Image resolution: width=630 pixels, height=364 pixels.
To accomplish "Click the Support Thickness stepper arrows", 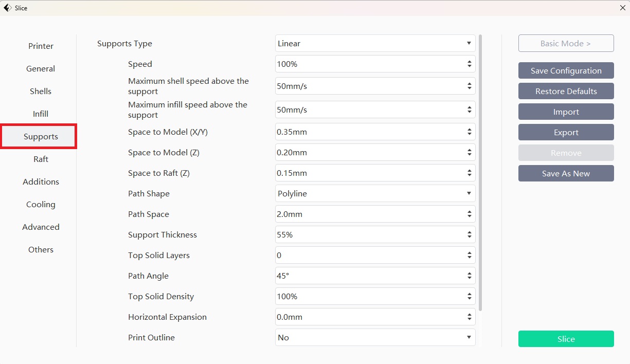I will point(469,235).
